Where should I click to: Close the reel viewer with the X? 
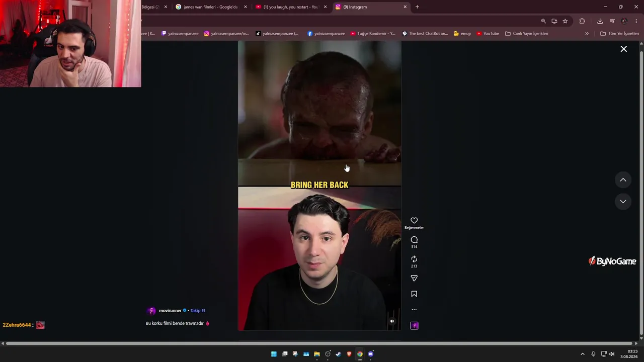click(x=624, y=49)
